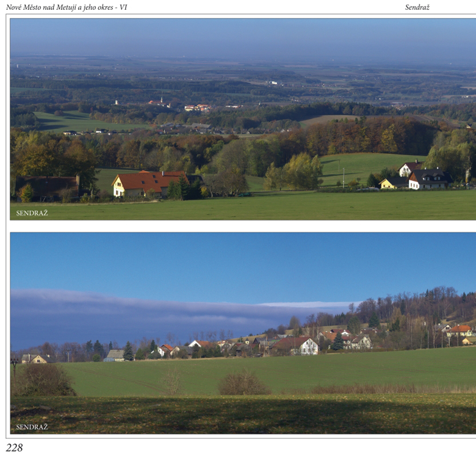This screenshot has height=458, width=476.
Task: Click the header title "Nové Město nad Metují a jeho okres - VI"
Action: (x=67, y=7)
